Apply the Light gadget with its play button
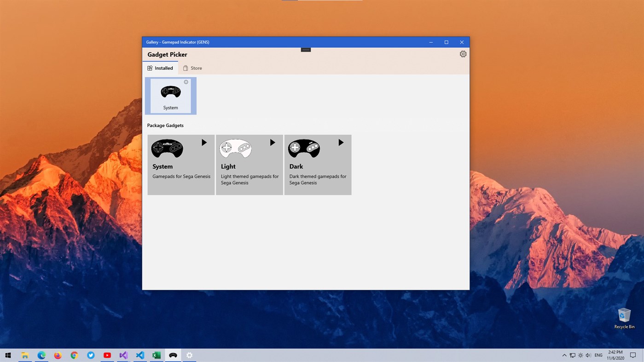 point(273,142)
